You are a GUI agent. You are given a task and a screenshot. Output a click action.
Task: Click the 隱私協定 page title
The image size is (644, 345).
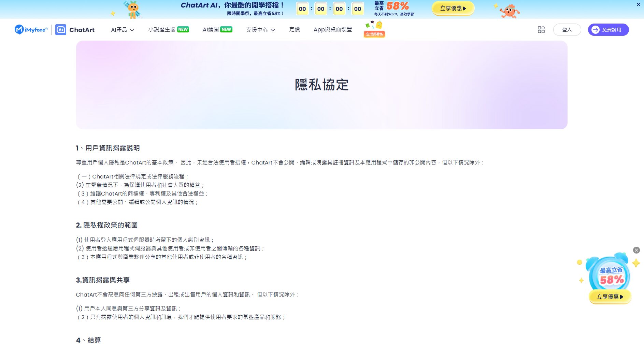coord(321,85)
